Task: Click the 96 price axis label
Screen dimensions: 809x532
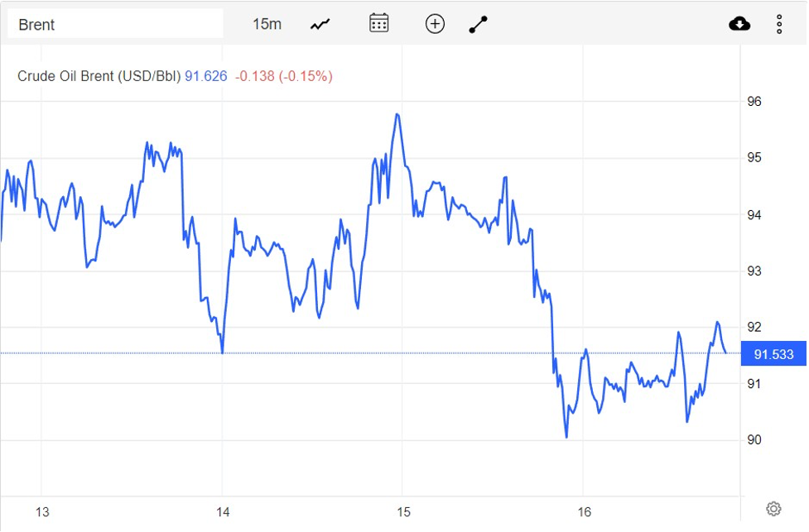Action: pyautogui.click(x=754, y=102)
